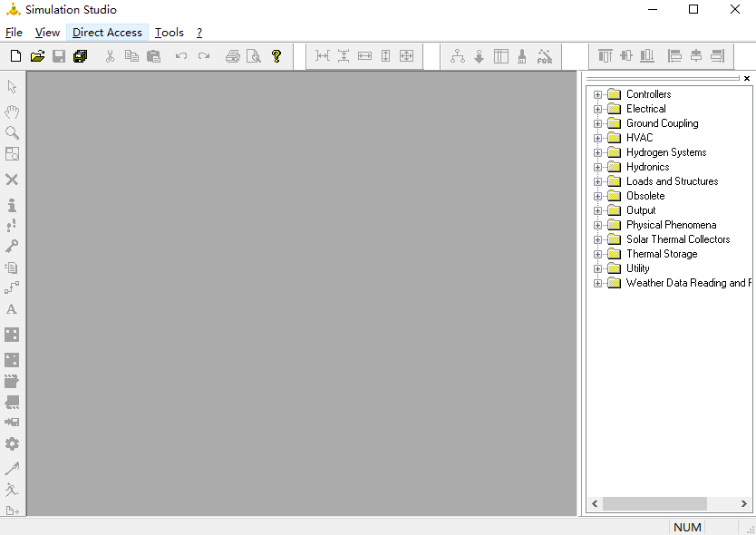Open a project with the folder icon
Screen dimensions: 756x535
[x=37, y=56]
